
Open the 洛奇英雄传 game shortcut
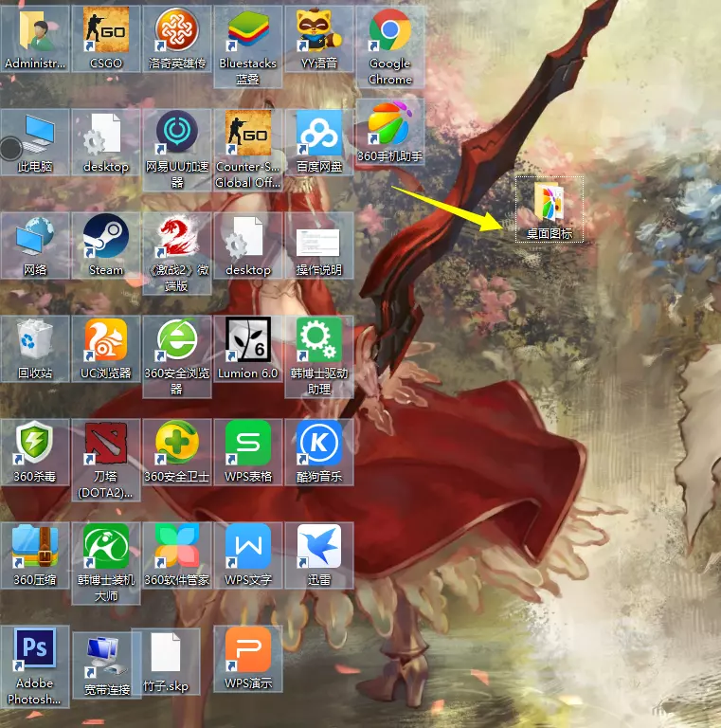point(177,39)
